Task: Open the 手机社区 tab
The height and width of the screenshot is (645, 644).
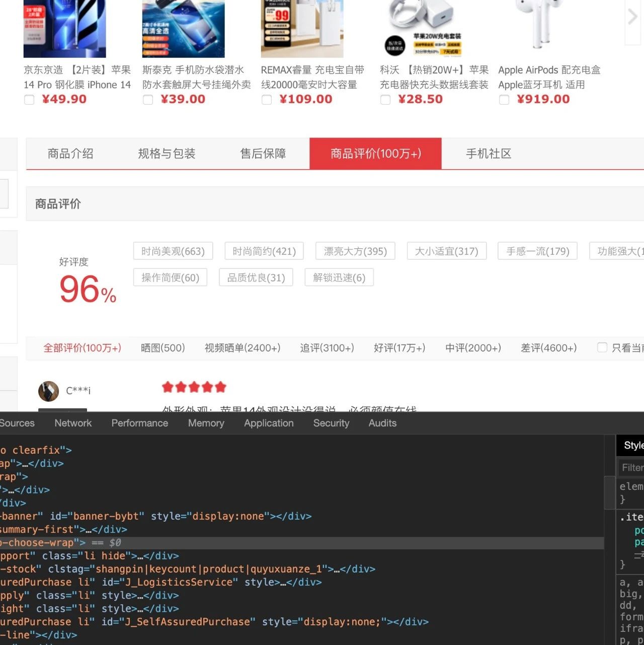Action: 489,154
